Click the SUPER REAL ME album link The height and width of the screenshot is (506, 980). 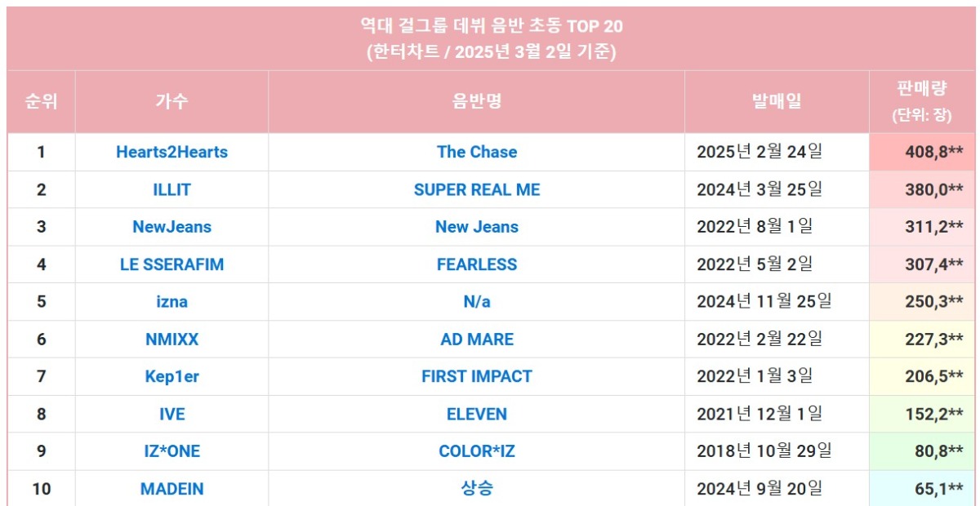[x=477, y=189]
